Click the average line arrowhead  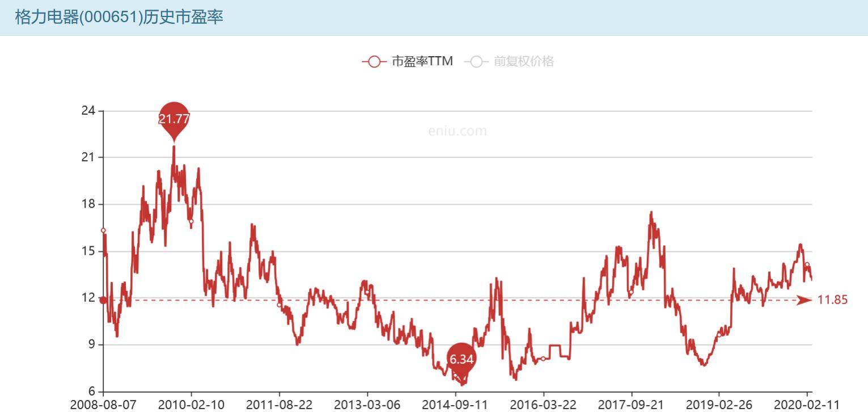[804, 300]
